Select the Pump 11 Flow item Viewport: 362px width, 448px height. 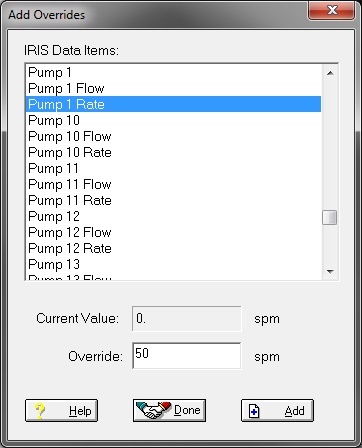[173, 184]
